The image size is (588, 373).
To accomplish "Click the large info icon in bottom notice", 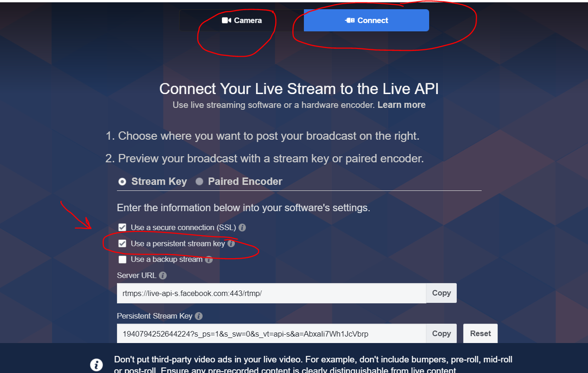I will tap(96, 365).
